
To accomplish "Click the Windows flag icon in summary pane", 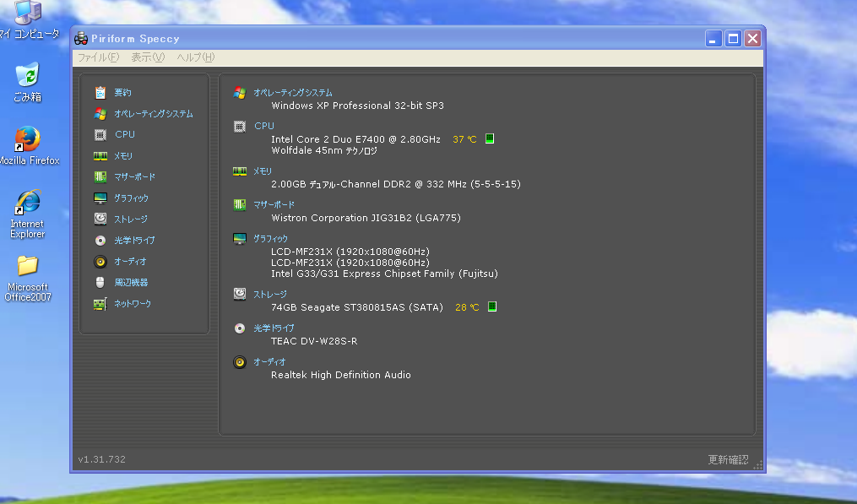I will click(x=240, y=92).
